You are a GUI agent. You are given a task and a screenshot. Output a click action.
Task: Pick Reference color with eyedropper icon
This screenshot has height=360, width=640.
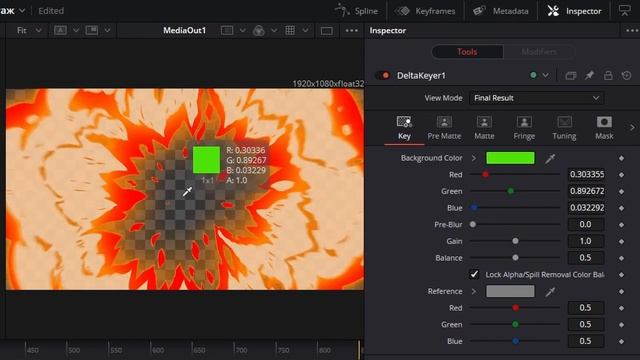coord(550,291)
